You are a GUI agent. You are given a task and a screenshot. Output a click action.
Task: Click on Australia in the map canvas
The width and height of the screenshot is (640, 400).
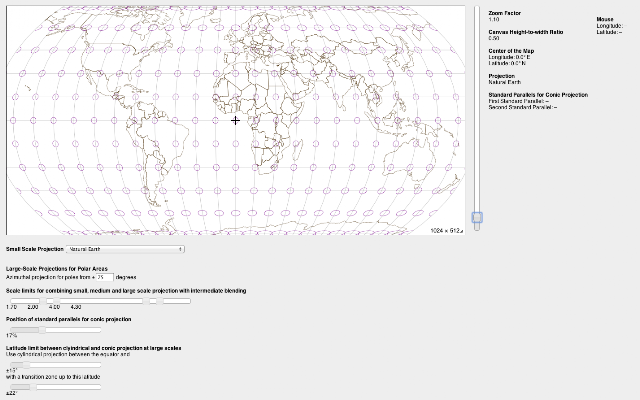click(410, 157)
